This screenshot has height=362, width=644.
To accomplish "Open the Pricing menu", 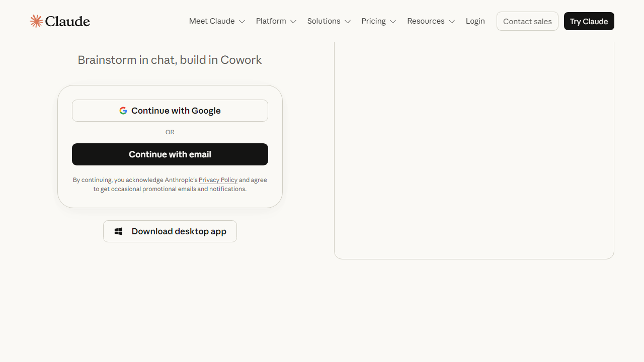I will pos(379,21).
